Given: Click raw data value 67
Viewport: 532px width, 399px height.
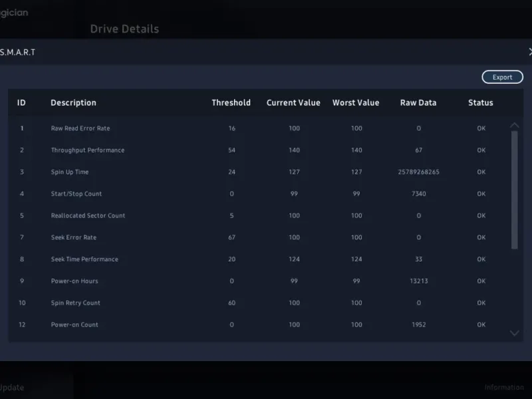Looking at the screenshot, I should click(x=419, y=150).
